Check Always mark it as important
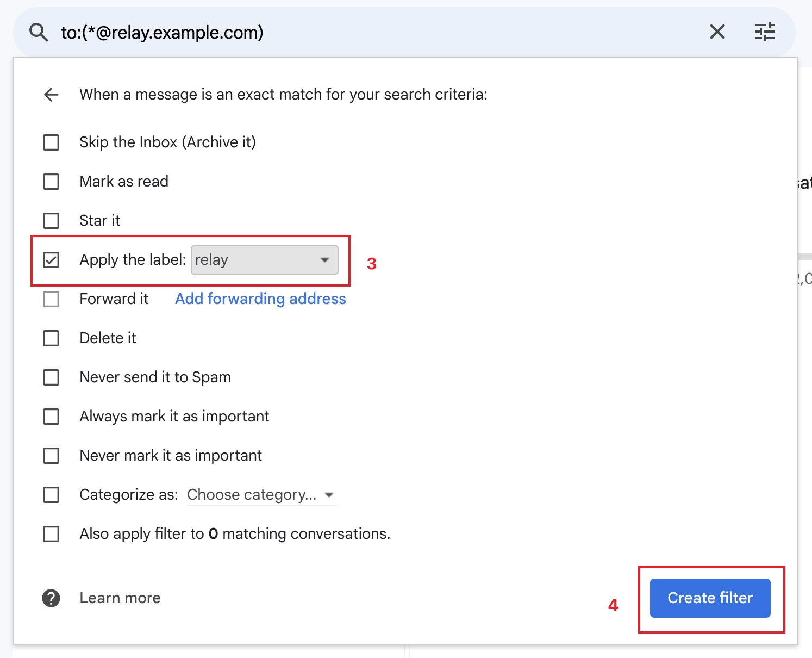The height and width of the screenshot is (658, 812). pos(51,417)
